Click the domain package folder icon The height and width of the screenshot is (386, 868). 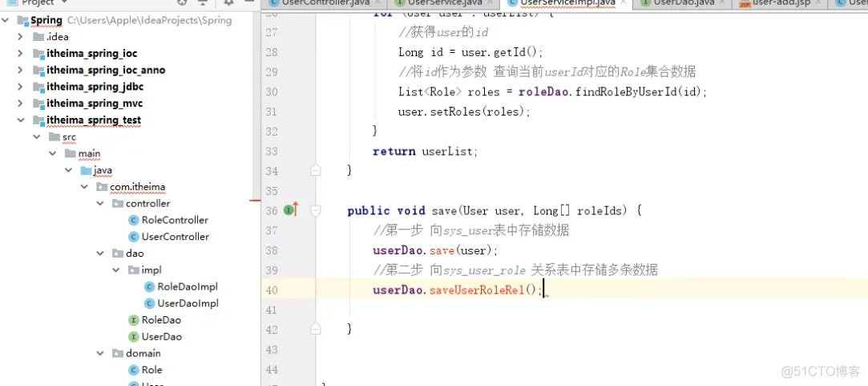click(x=117, y=353)
